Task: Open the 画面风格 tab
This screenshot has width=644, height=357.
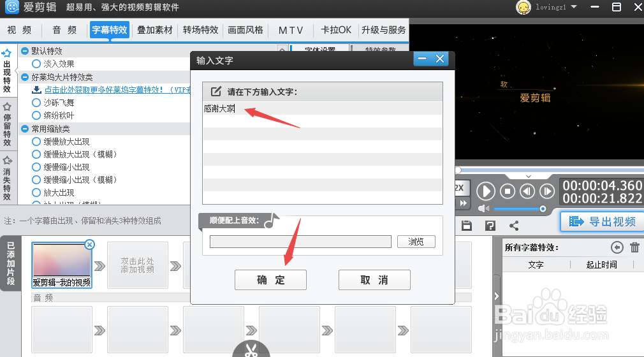Action: (x=245, y=30)
